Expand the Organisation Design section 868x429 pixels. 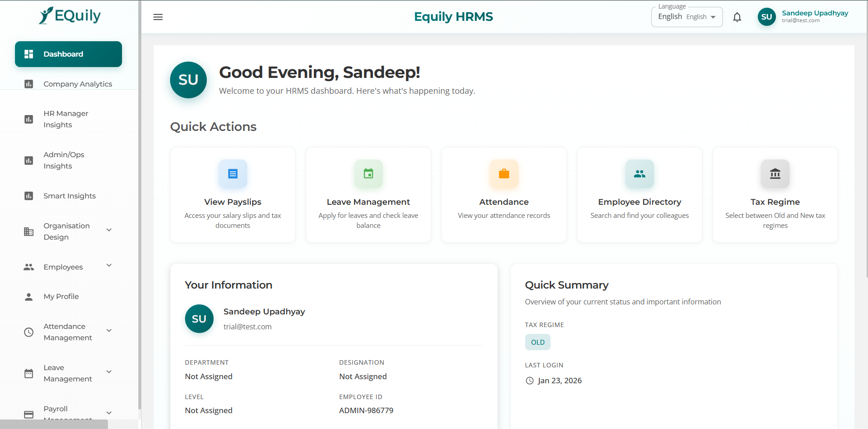(x=109, y=230)
